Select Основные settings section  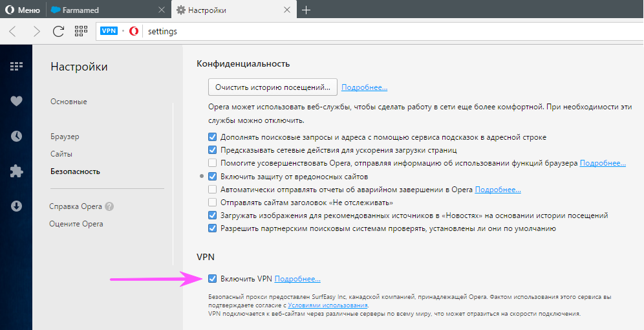pos(69,102)
